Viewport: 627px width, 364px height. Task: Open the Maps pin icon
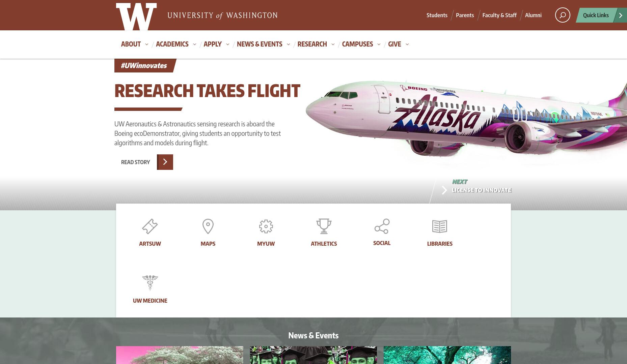208,226
